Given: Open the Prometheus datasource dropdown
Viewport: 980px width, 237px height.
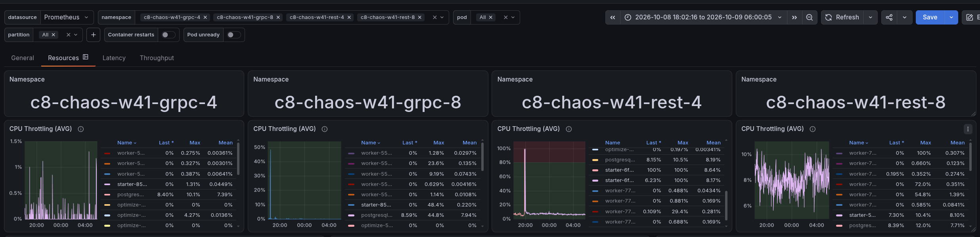Looking at the screenshot, I should tap(67, 17).
